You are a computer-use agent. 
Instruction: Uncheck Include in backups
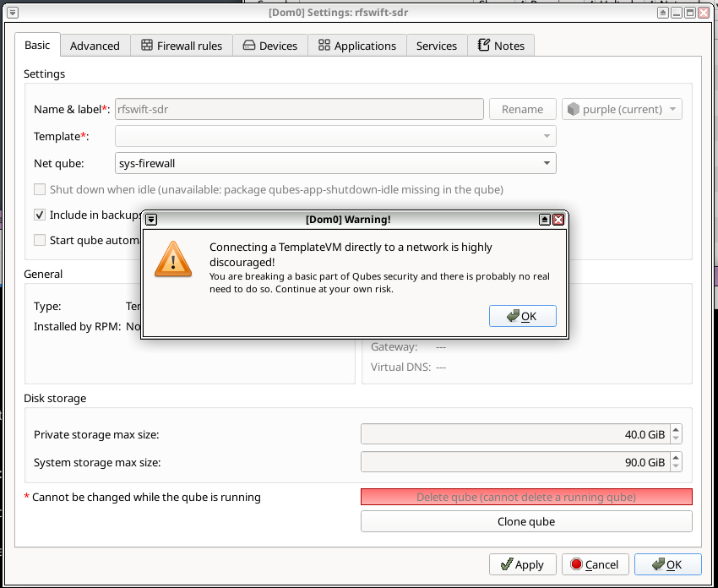point(39,215)
